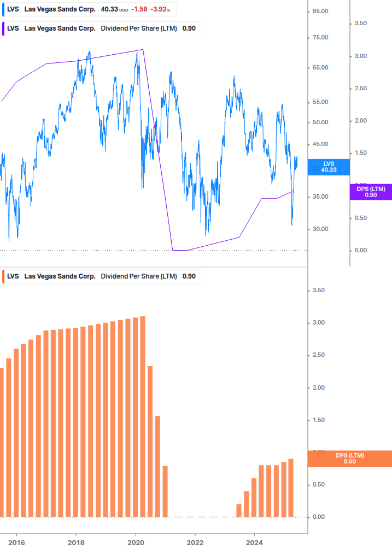392x550 pixels.
Task: Click the 35.00 label on the price axis
Action: [x=320, y=197]
